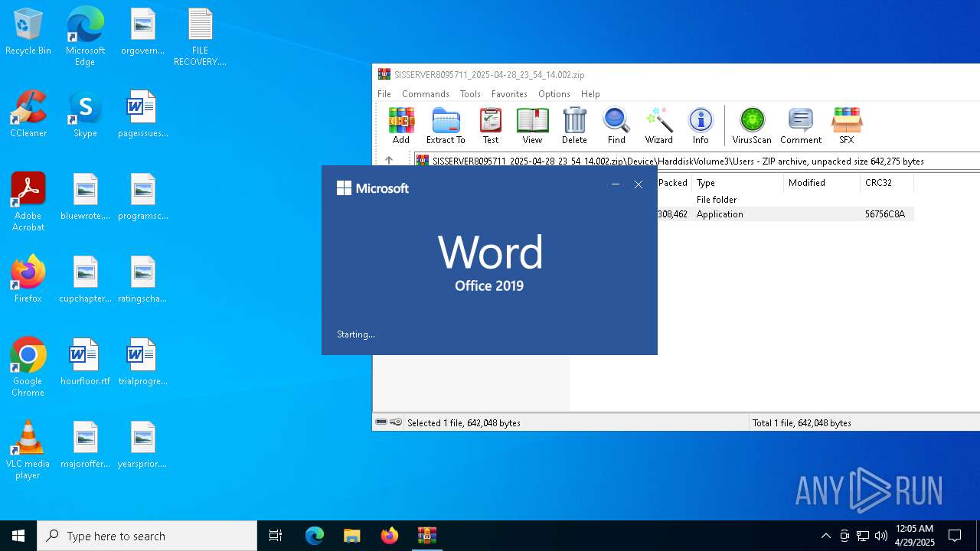Switch to WinRAR taskbar button

426,536
